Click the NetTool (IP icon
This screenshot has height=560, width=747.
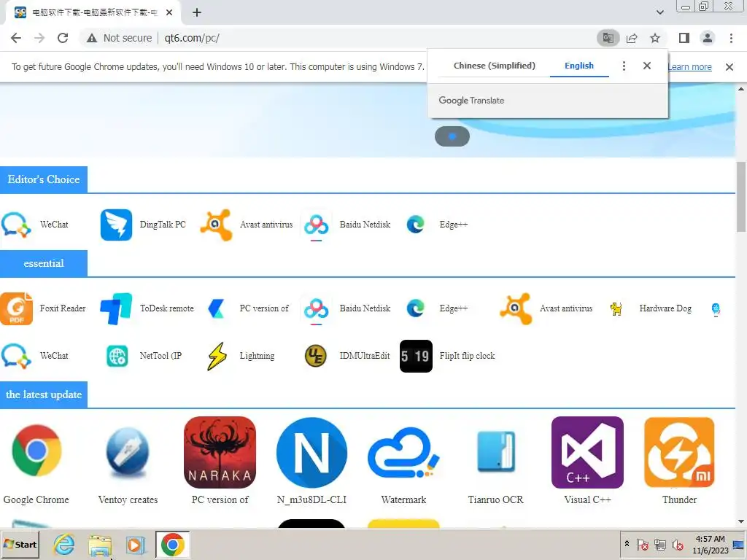pyautogui.click(x=117, y=356)
